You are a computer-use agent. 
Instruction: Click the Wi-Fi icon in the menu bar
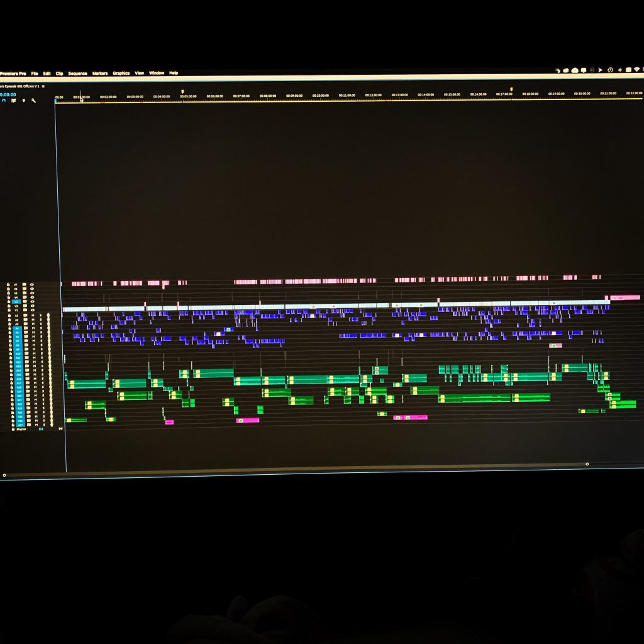pyautogui.click(x=636, y=69)
